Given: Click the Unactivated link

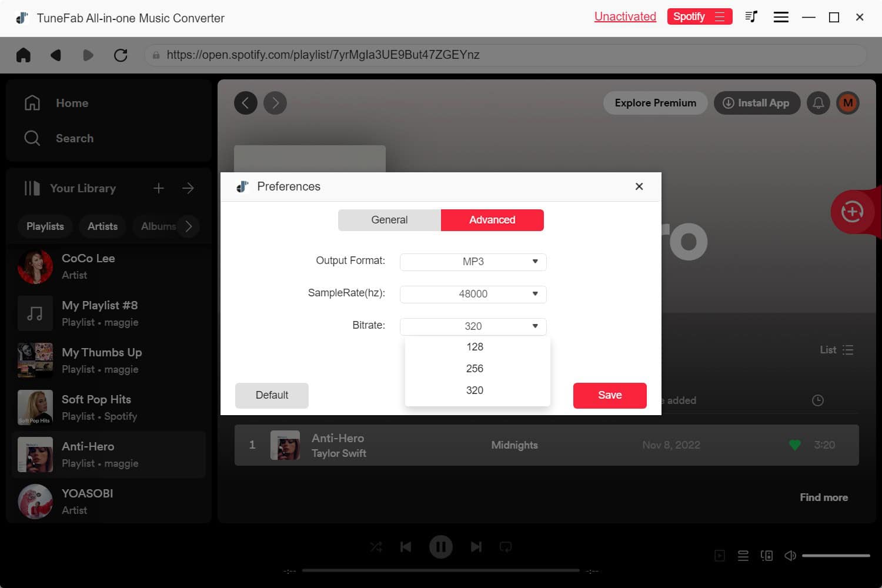Looking at the screenshot, I should tap(625, 16).
